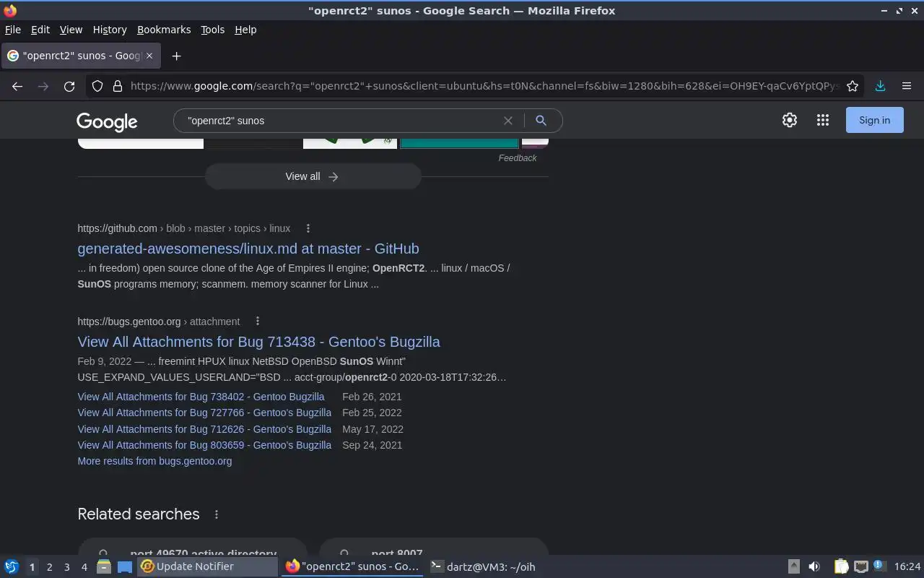The image size is (924, 578).
Task: Reload the current page
Action: click(x=69, y=86)
